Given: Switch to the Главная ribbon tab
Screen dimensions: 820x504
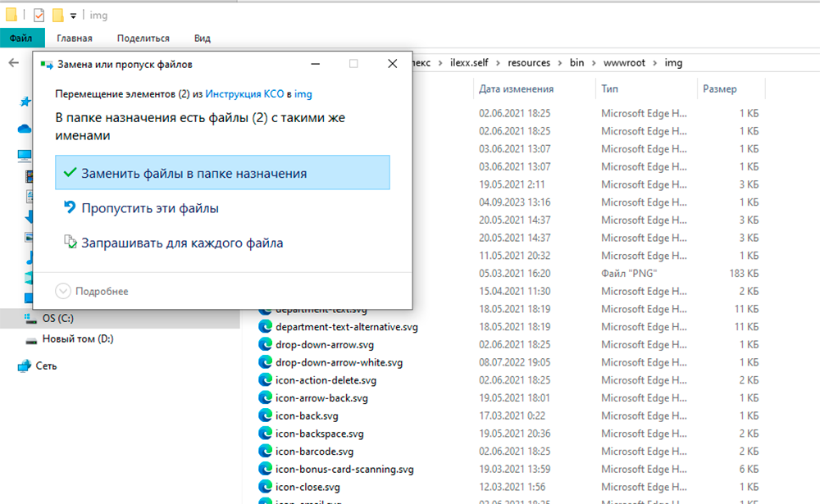Looking at the screenshot, I should [75, 39].
